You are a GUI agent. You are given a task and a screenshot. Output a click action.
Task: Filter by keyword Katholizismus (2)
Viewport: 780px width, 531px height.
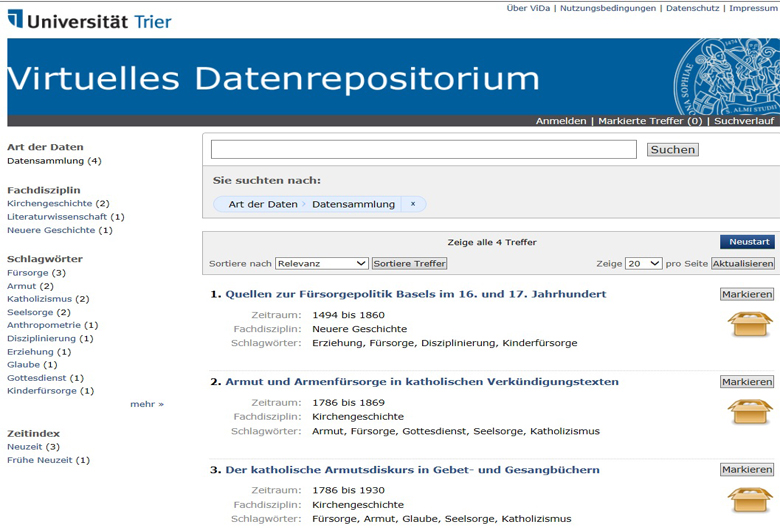pos(48,299)
